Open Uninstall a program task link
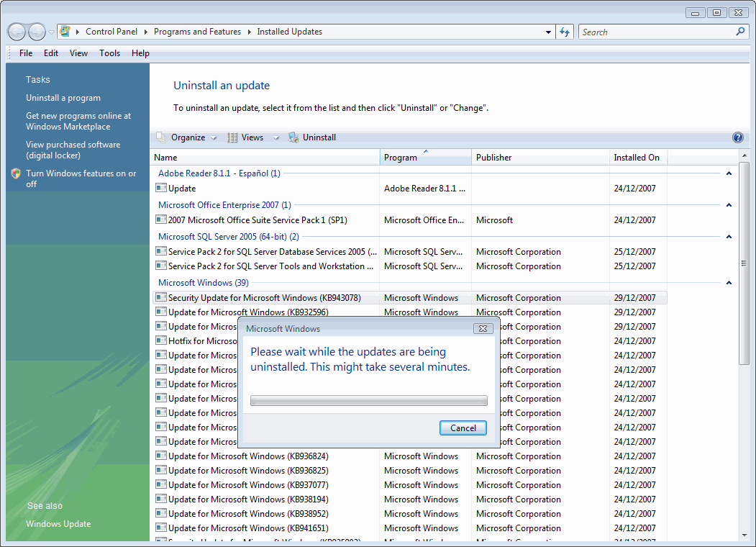The height and width of the screenshot is (547, 756). (63, 98)
